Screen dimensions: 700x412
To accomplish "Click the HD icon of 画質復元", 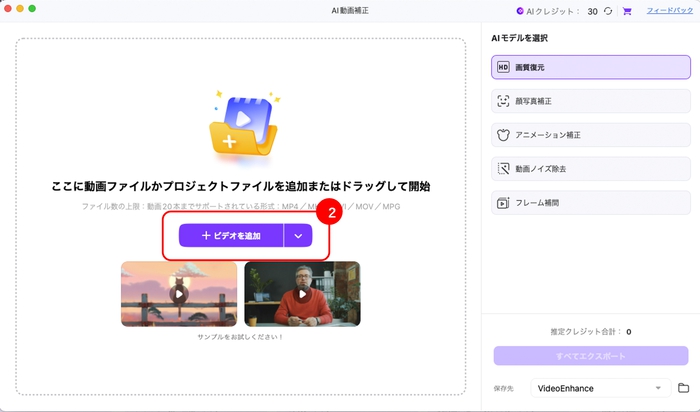I will (x=503, y=67).
